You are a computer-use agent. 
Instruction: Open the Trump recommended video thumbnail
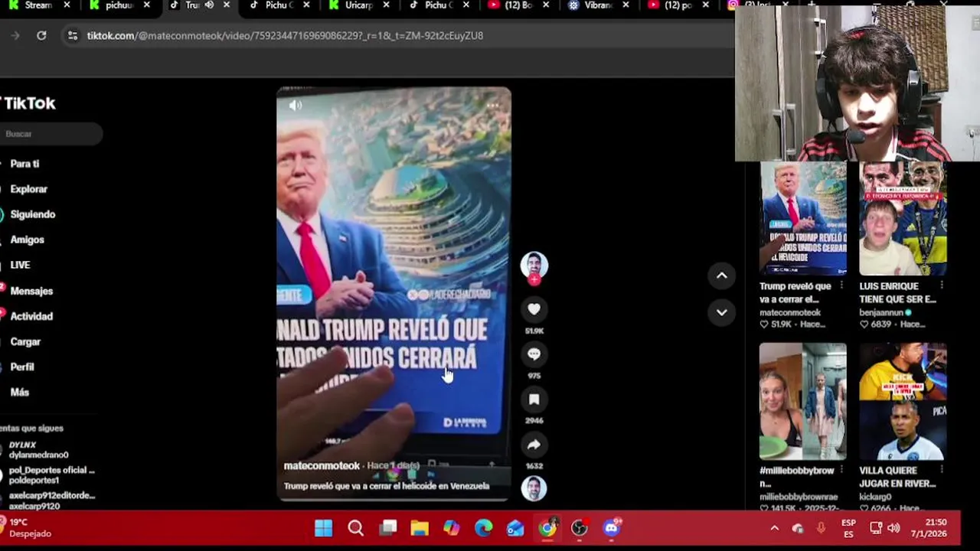802,218
